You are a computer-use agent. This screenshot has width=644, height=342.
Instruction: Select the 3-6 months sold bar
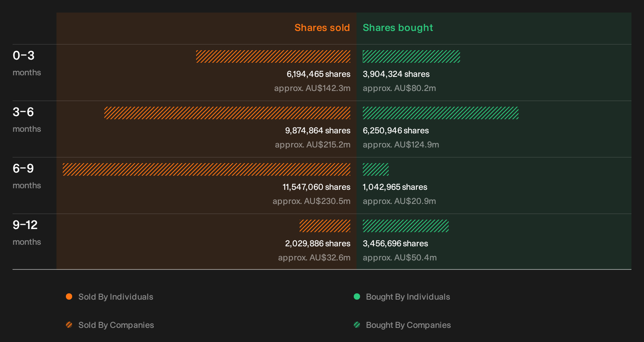click(x=227, y=113)
